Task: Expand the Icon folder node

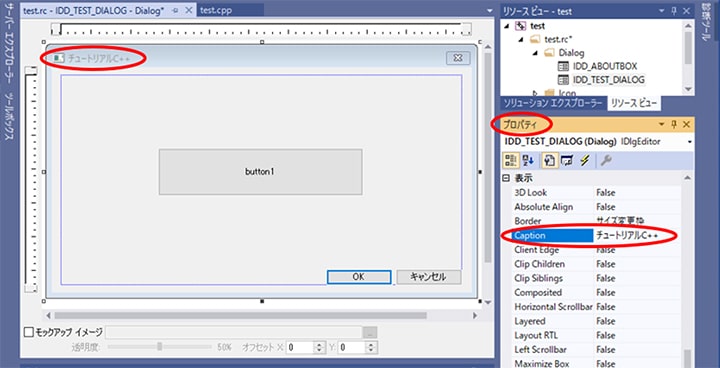Action: point(535,92)
